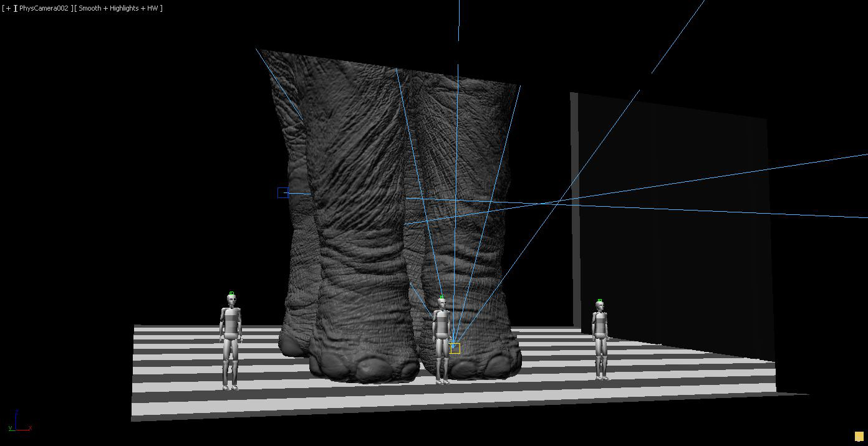Open the PhysCamera002 viewport camera menu

point(43,8)
